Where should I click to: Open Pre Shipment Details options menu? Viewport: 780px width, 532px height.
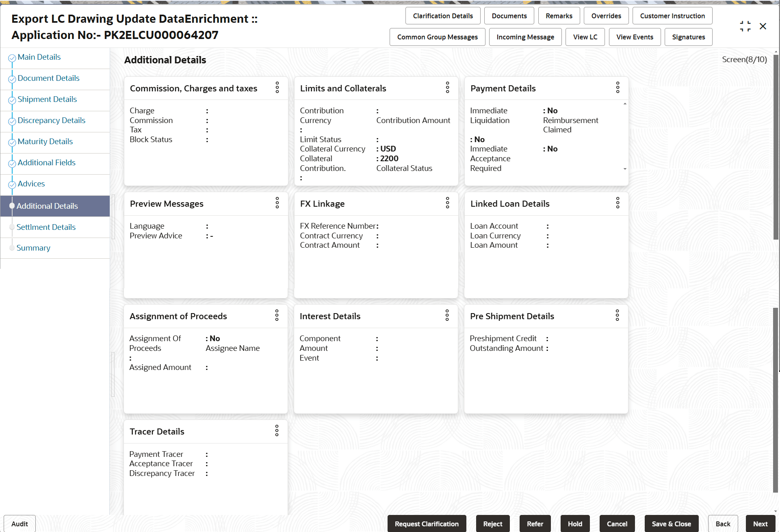[617, 316]
